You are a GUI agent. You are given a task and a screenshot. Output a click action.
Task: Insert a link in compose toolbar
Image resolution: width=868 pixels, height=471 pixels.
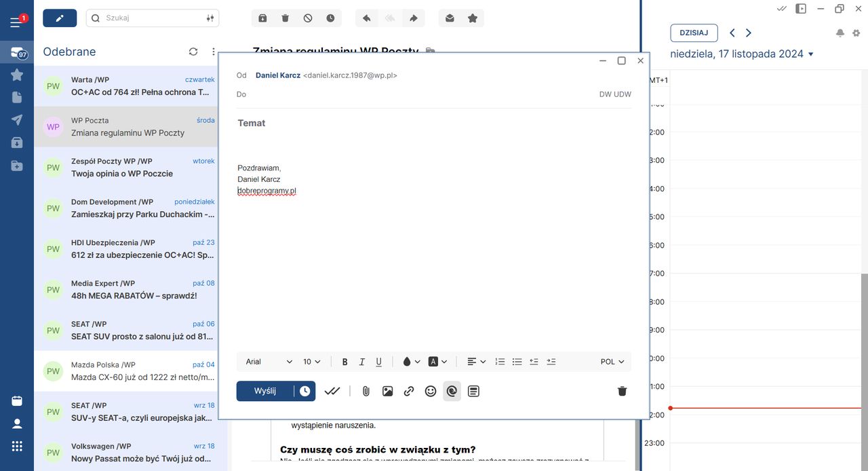click(409, 391)
